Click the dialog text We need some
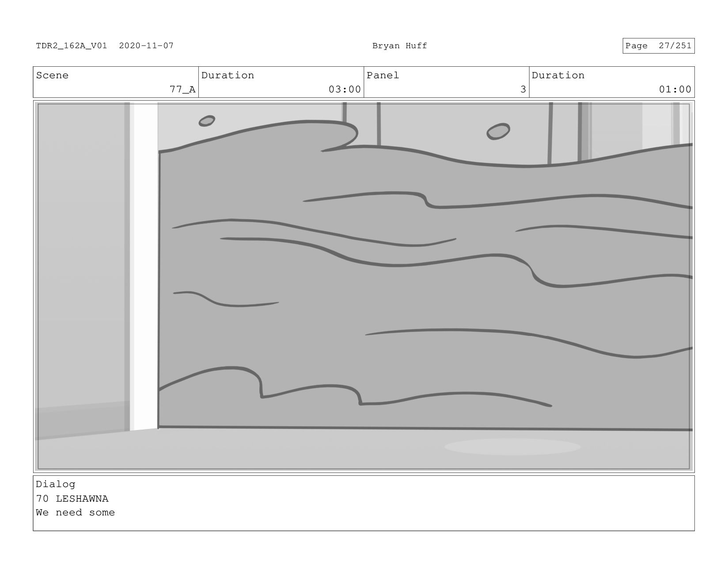728x564 pixels. (x=76, y=513)
